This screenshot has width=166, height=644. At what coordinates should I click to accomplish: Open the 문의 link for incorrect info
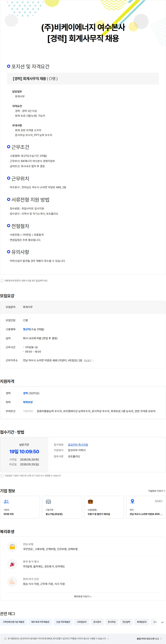(38, 281)
